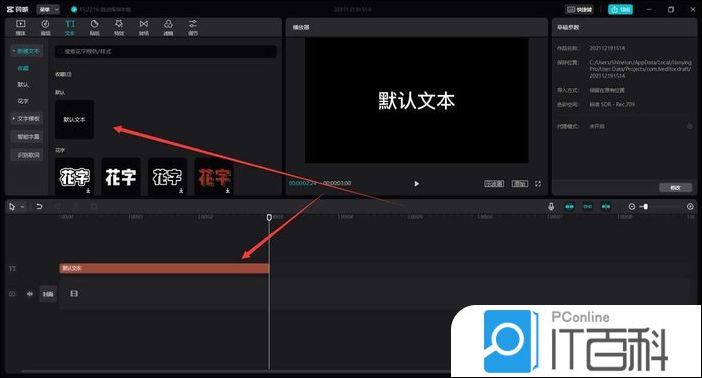Open the Filters (滤镜) three-circle tab
This screenshot has height=378, width=702.
pos(168,27)
